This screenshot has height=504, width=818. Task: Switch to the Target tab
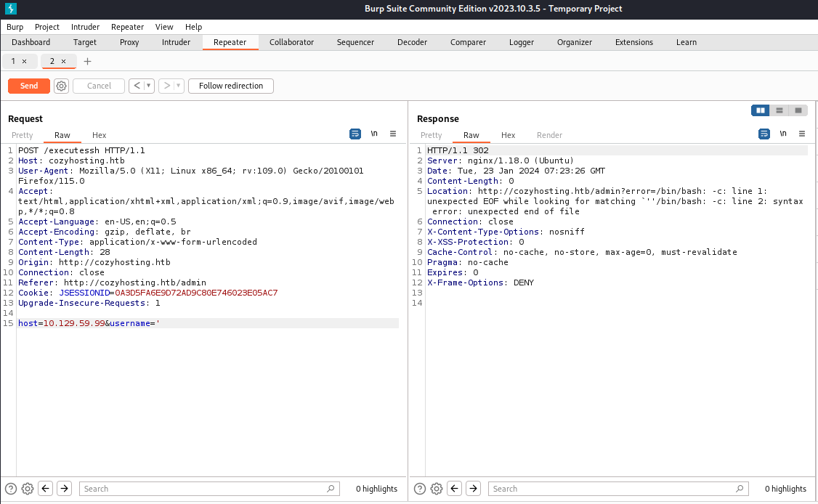pos(84,42)
